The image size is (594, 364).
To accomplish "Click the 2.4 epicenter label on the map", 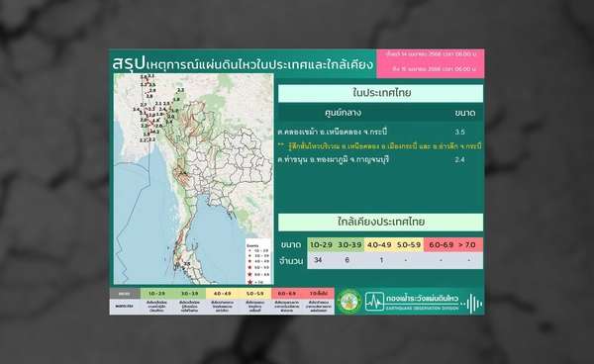I will coord(184,173).
